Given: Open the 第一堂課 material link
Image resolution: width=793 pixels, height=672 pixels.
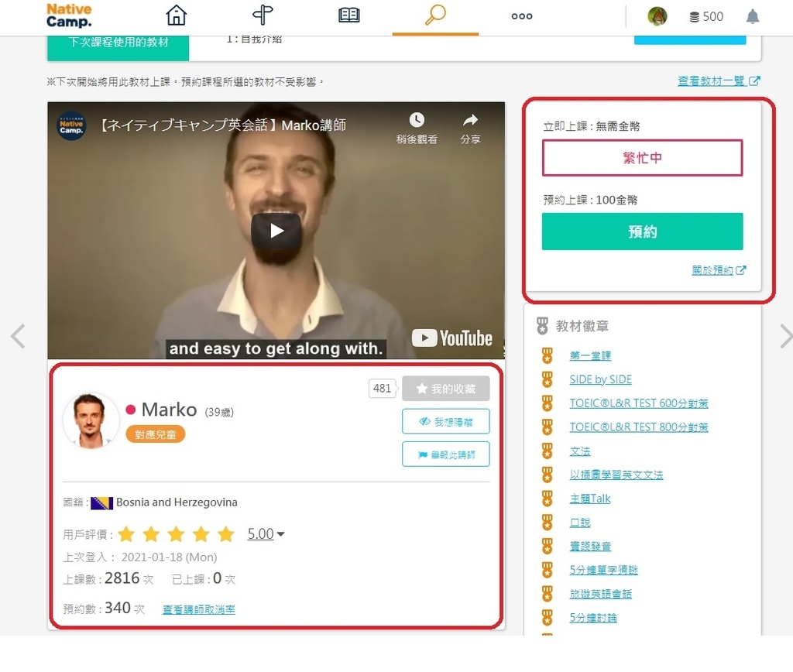Looking at the screenshot, I should (590, 355).
